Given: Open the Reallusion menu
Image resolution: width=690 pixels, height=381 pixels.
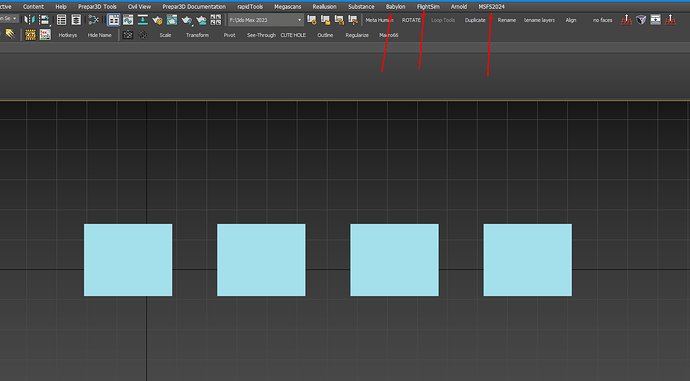Looking at the screenshot, I should 324,7.
